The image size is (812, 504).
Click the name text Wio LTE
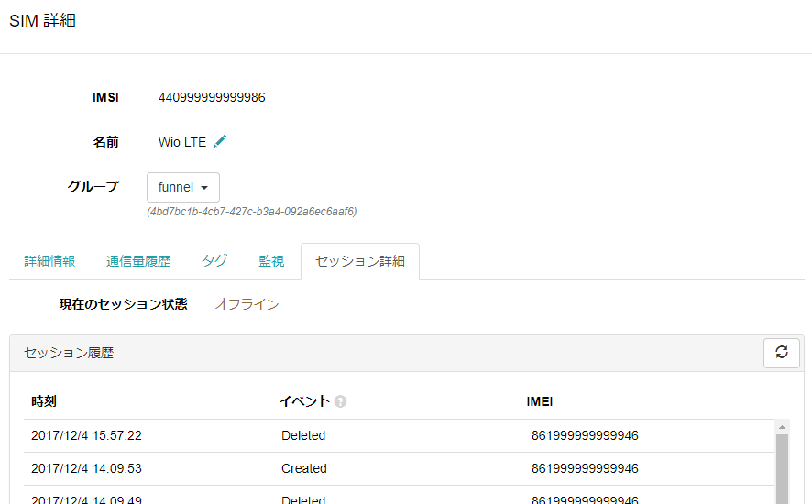[182, 142]
